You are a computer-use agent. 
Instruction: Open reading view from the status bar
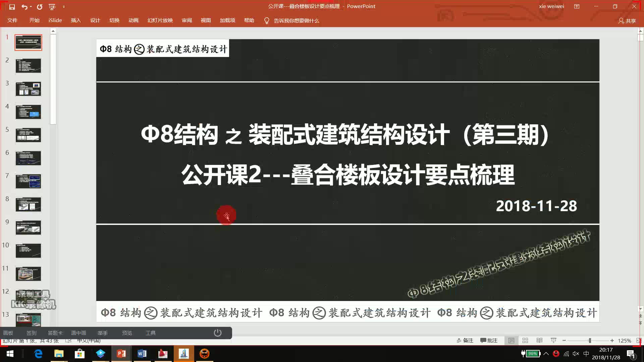(x=539, y=340)
